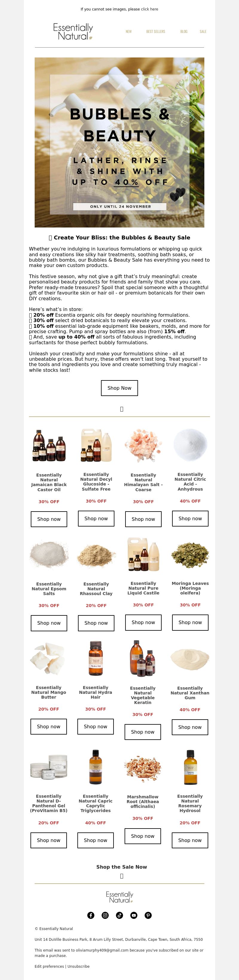Open the Pinterest social icon
Image resolution: width=239 pixels, height=980 pixels.
pyautogui.click(x=148, y=915)
